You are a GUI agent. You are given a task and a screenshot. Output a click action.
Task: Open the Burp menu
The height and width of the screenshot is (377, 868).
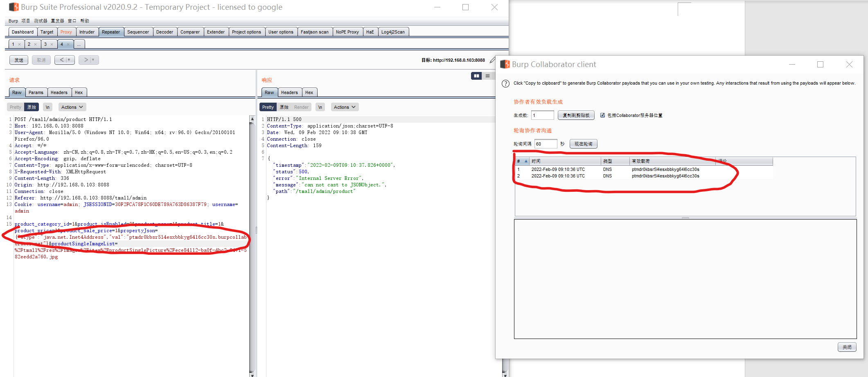click(x=13, y=21)
